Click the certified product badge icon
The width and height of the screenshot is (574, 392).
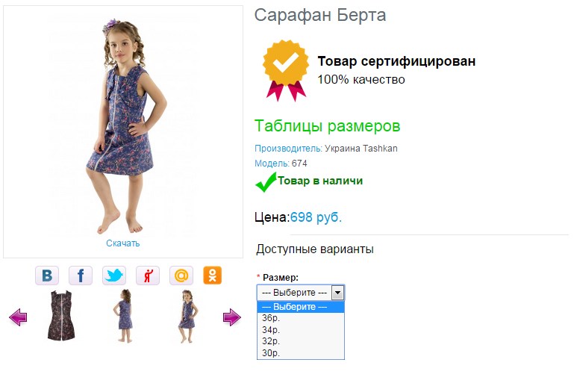pos(285,69)
